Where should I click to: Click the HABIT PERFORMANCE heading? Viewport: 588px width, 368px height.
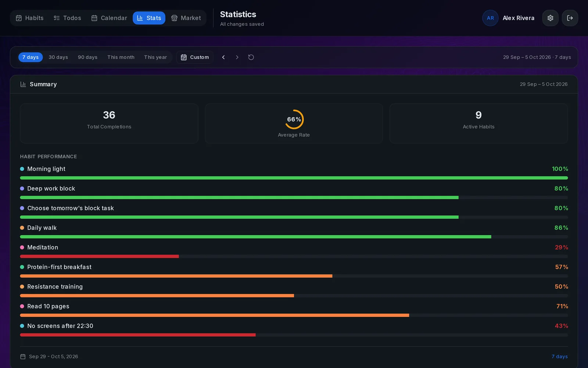[x=49, y=157]
